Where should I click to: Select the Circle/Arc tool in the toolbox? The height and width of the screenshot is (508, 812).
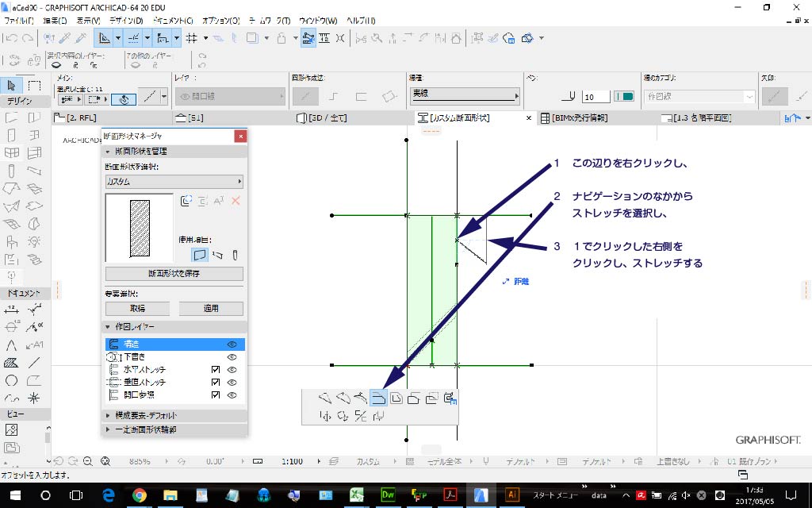(x=12, y=380)
